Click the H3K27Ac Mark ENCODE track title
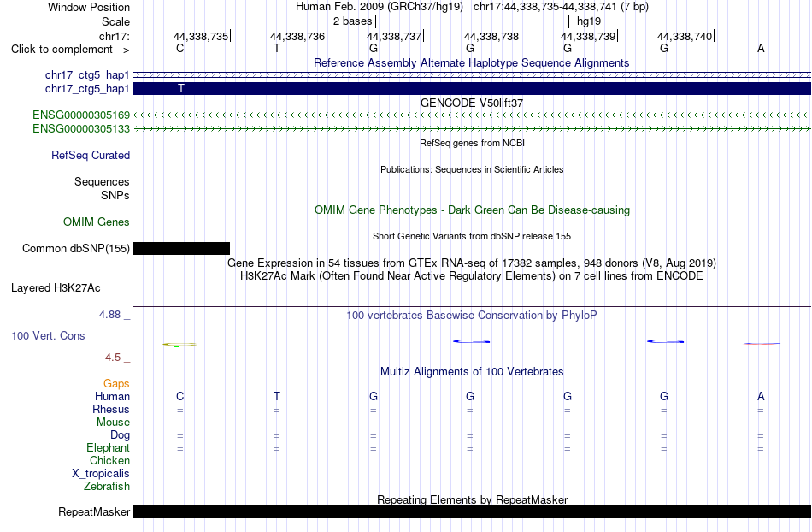Screen dimensions: 812x532 click(472, 275)
